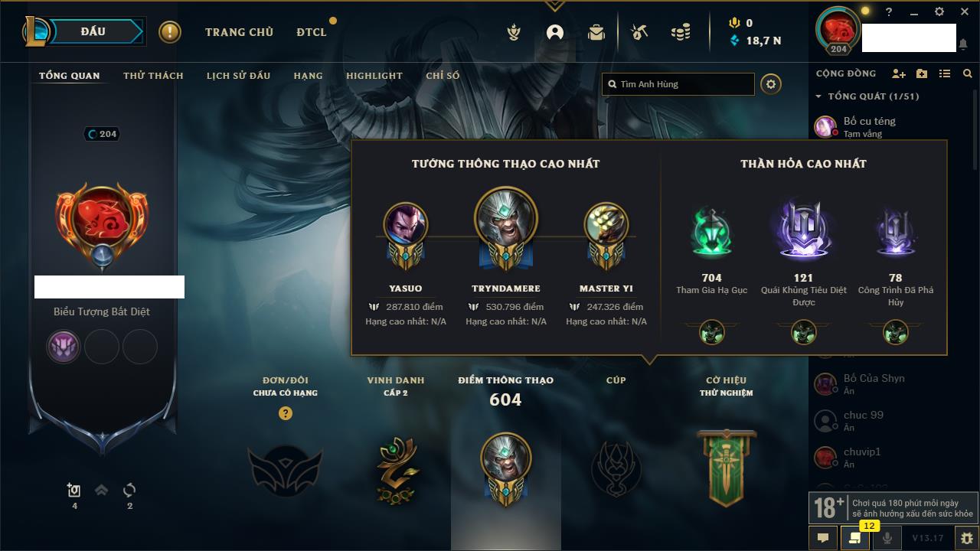Open the Loot hammer icon
Image resolution: width=980 pixels, height=551 pixels.
tap(639, 32)
